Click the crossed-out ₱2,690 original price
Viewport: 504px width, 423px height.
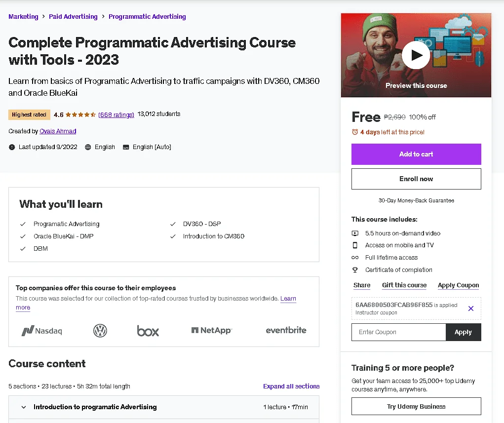click(x=395, y=117)
